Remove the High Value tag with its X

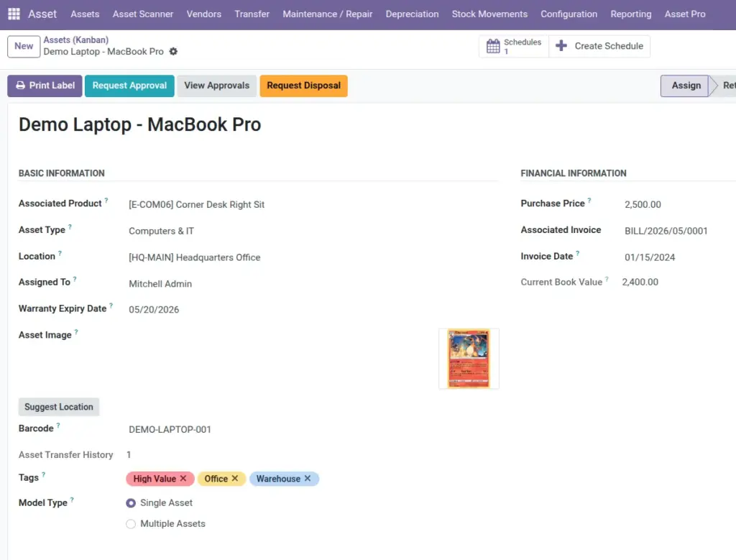[x=183, y=478]
